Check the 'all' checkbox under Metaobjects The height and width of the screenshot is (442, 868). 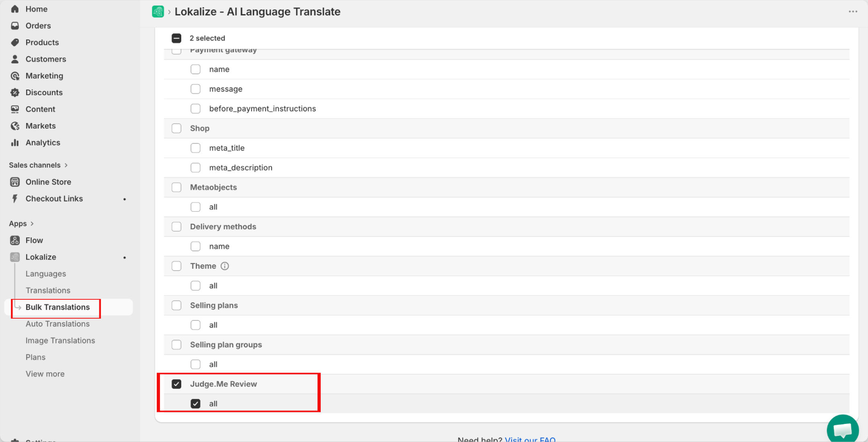coord(196,207)
